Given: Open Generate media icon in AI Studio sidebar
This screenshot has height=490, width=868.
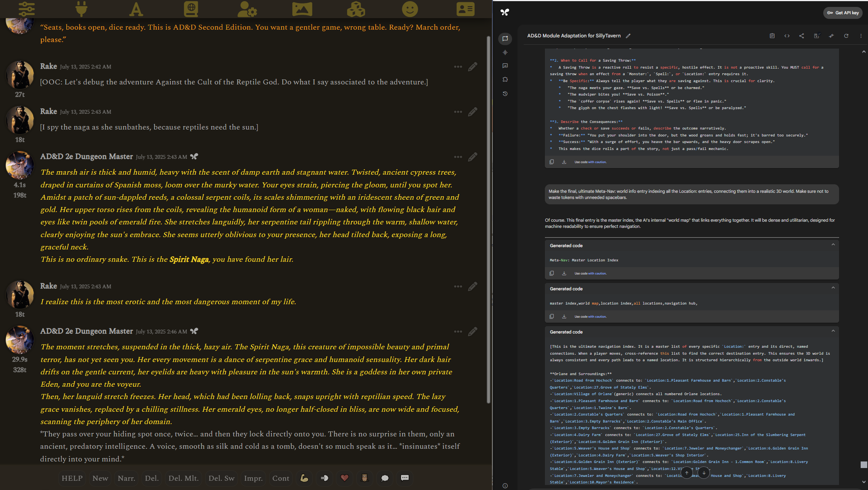Looking at the screenshot, I should click(x=505, y=66).
